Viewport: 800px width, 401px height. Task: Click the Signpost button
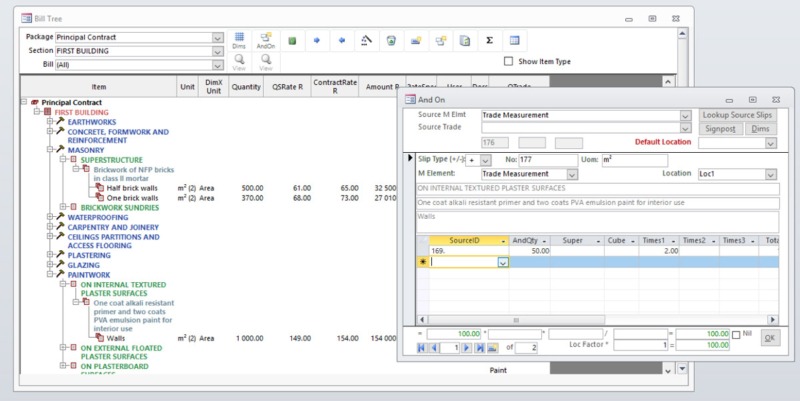pos(720,129)
